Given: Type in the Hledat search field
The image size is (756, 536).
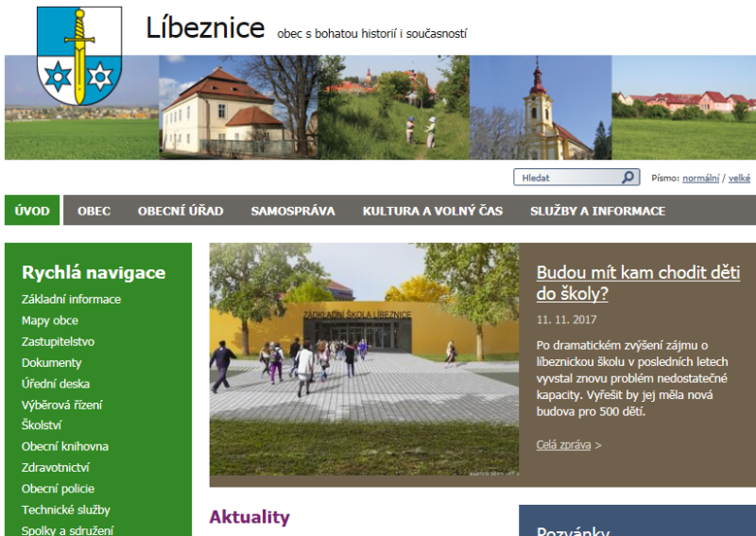Looking at the screenshot, I should 567,178.
